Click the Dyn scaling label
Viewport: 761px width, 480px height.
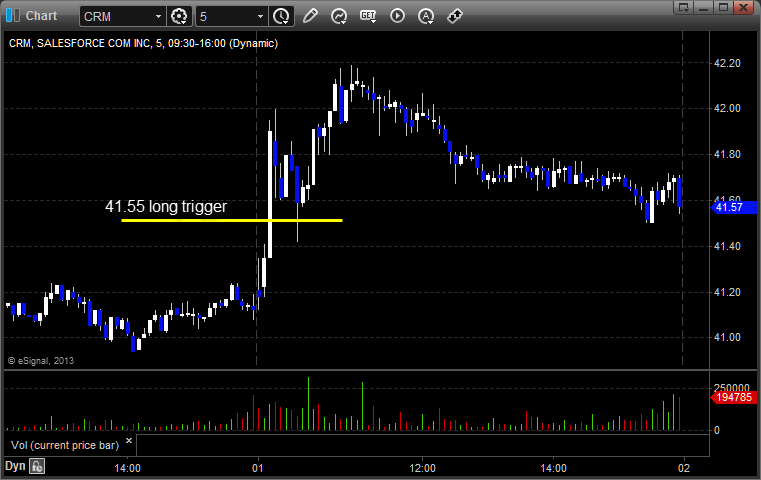(x=15, y=466)
